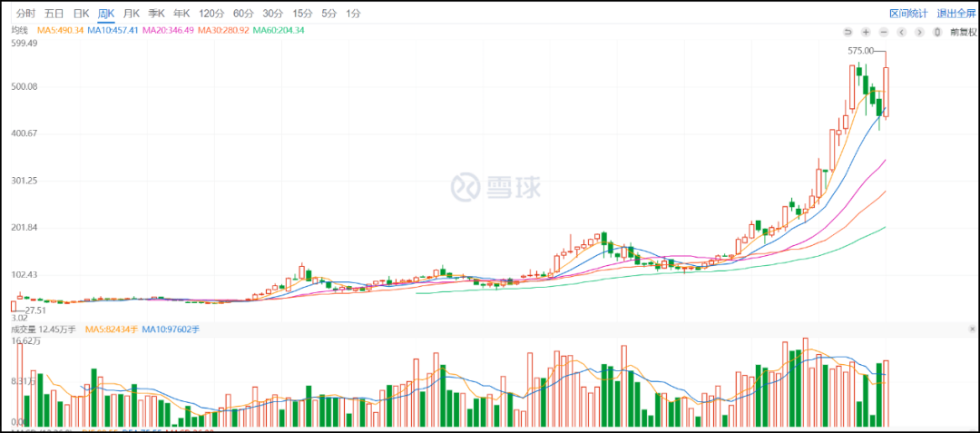Select the 年K yearly chart tab
Viewport: 980px width, 433px height.
coord(181,14)
